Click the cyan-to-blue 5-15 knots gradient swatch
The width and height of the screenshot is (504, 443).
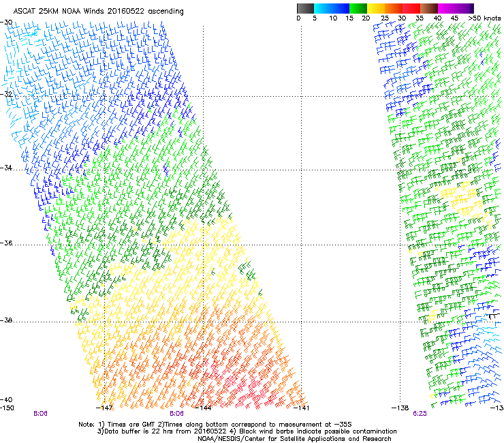(x=332, y=8)
